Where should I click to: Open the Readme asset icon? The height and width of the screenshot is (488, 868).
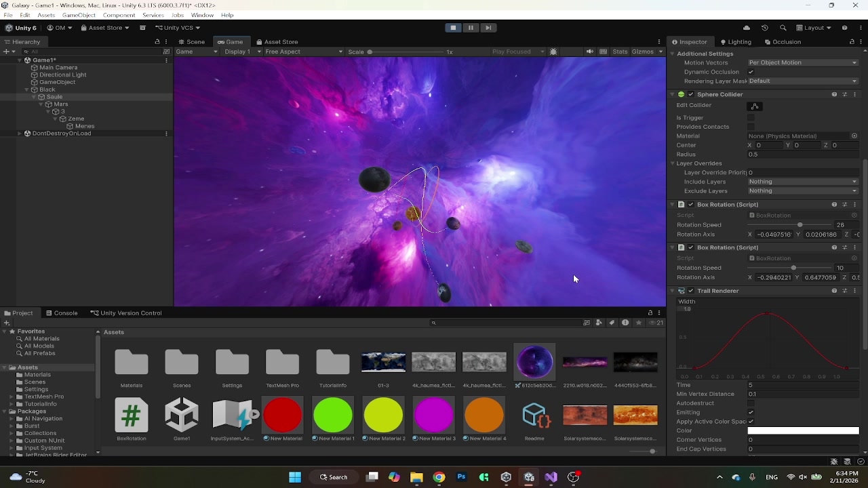534,415
